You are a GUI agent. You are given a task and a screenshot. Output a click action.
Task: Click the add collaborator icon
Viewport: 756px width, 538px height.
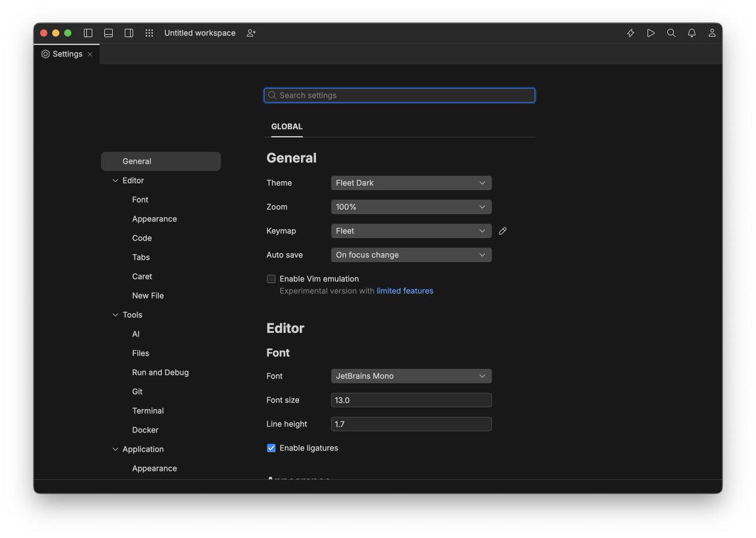tap(251, 33)
